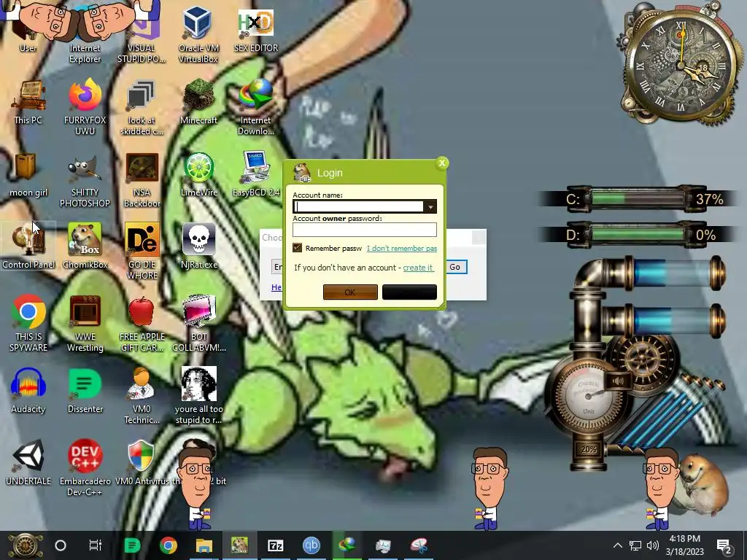This screenshot has height=560, width=747.
Task: Click the I don't remember password link
Action: (x=402, y=248)
